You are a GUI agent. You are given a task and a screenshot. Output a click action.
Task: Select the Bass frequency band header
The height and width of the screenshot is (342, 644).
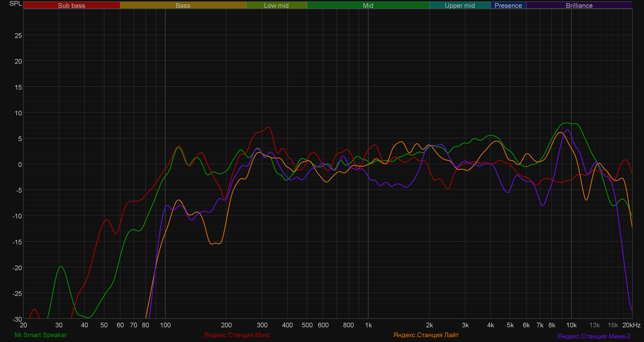coord(183,5)
